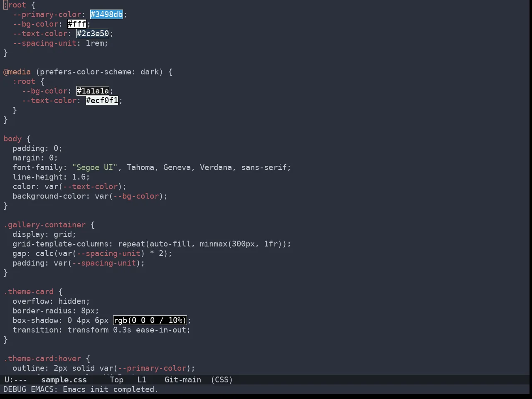This screenshot has height=399, width=532.
Task: Click var(--text-color) in the color declaration
Action: tap(83, 187)
